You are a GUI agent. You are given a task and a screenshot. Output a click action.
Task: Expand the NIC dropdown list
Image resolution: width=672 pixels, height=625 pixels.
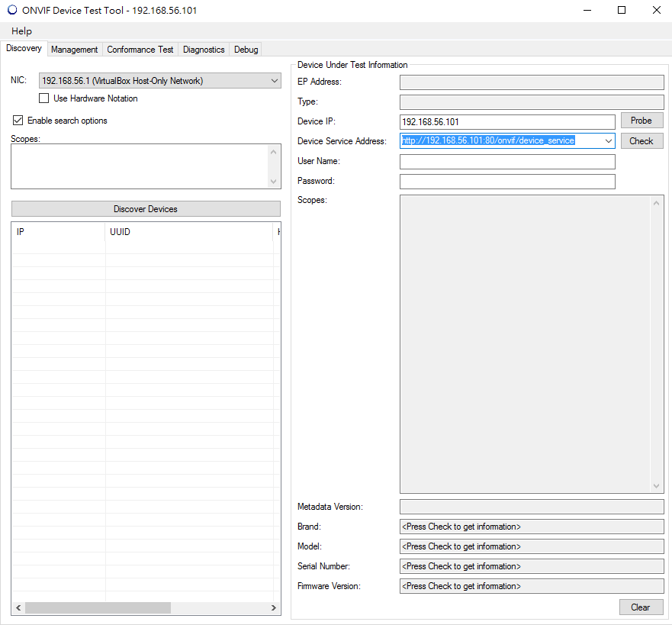point(275,81)
